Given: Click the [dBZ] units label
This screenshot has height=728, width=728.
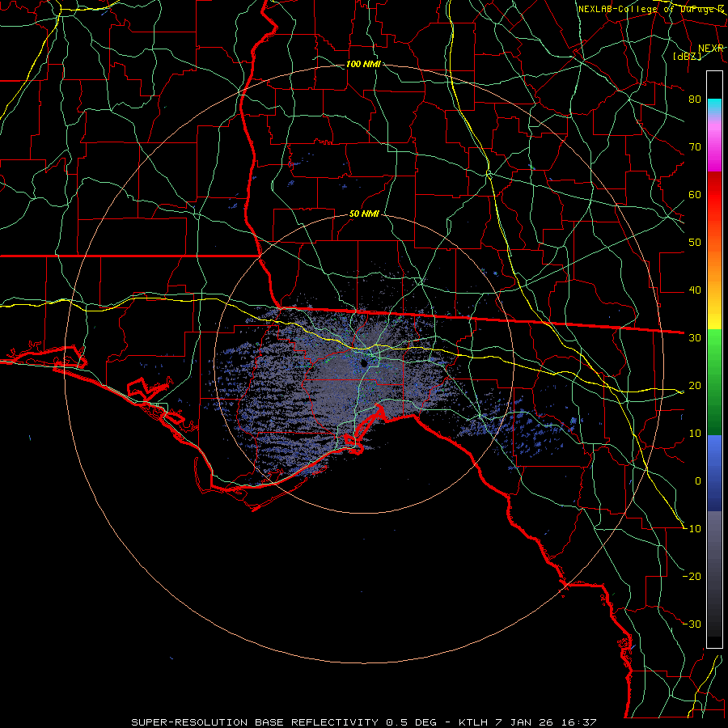Looking at the screenshot, I should (687, 56).
